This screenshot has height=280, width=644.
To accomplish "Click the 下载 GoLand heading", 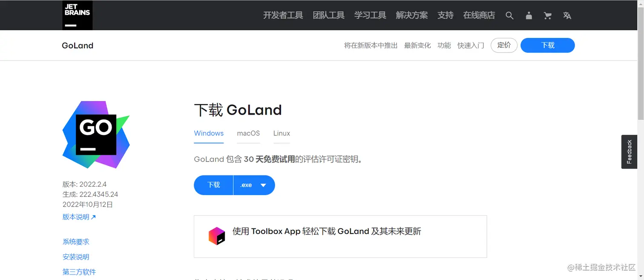I will 238,110.
